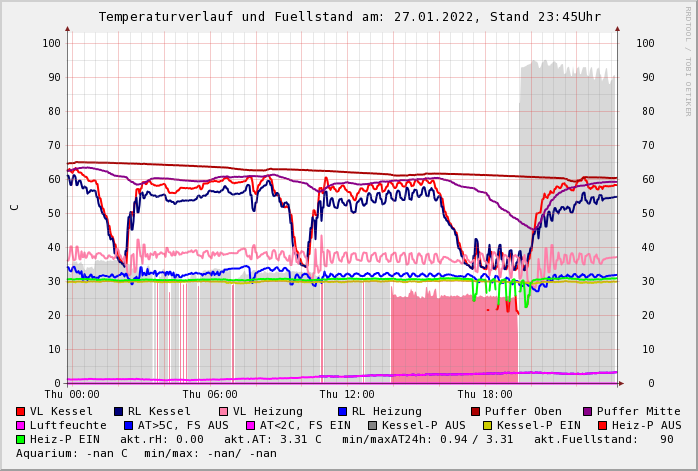This screenshot has width=698, height=471.
Task: Select the pink VL Heizung legend swatch
Action: tap(224, 411)
